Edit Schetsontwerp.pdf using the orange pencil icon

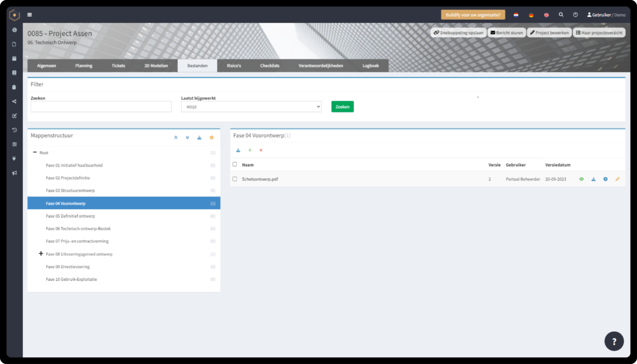click(x=617, y=179)
